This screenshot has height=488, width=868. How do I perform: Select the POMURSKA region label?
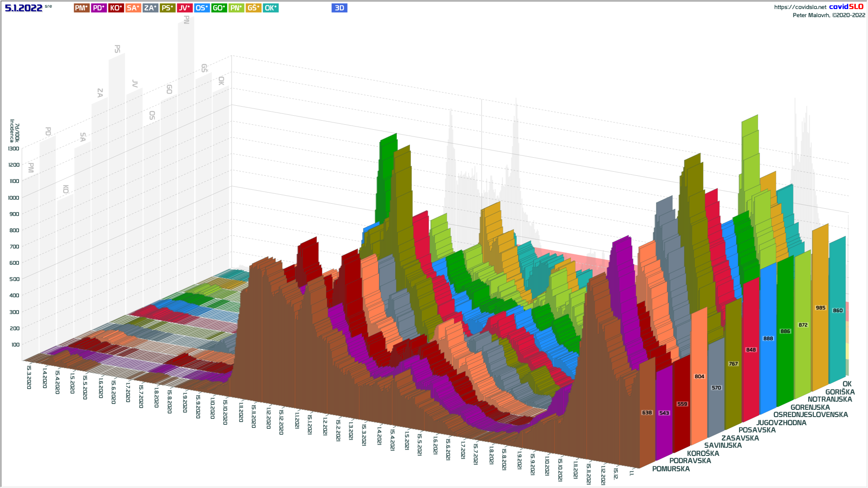click(671, 469)
